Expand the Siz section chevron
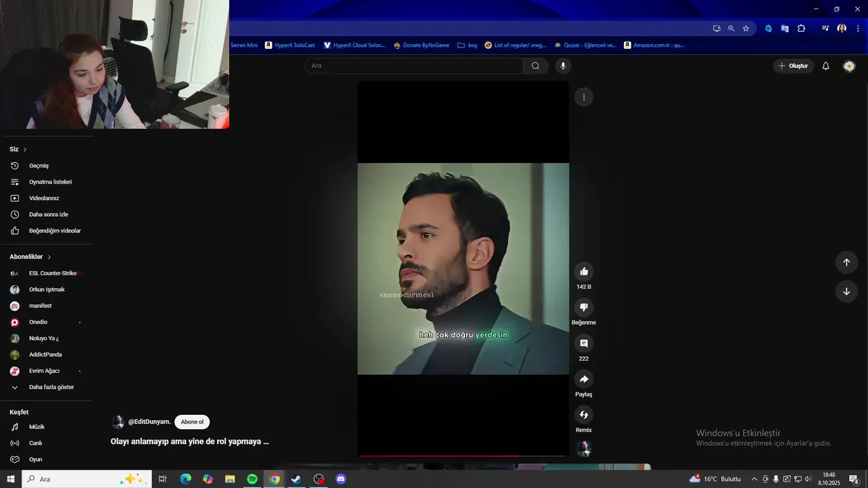Viewport: 868px width, 488px height. click(25, 150)
